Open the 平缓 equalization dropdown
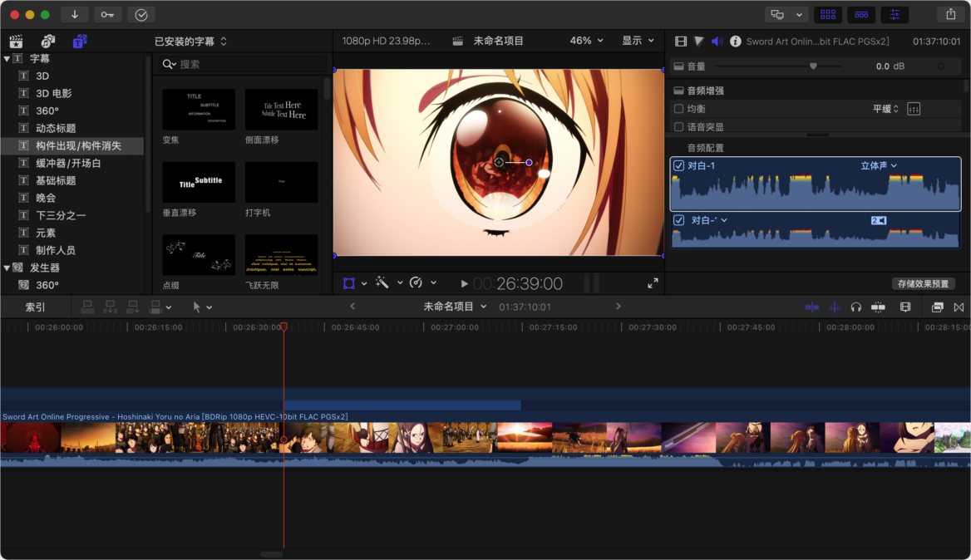This screenshot has width=971, height=560. (x=885, y=109)
